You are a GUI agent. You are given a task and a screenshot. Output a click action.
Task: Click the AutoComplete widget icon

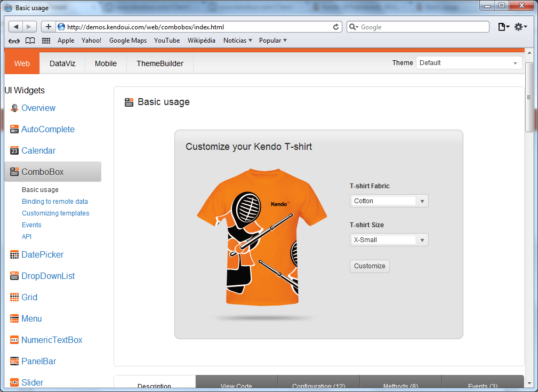tap(14, 130)
